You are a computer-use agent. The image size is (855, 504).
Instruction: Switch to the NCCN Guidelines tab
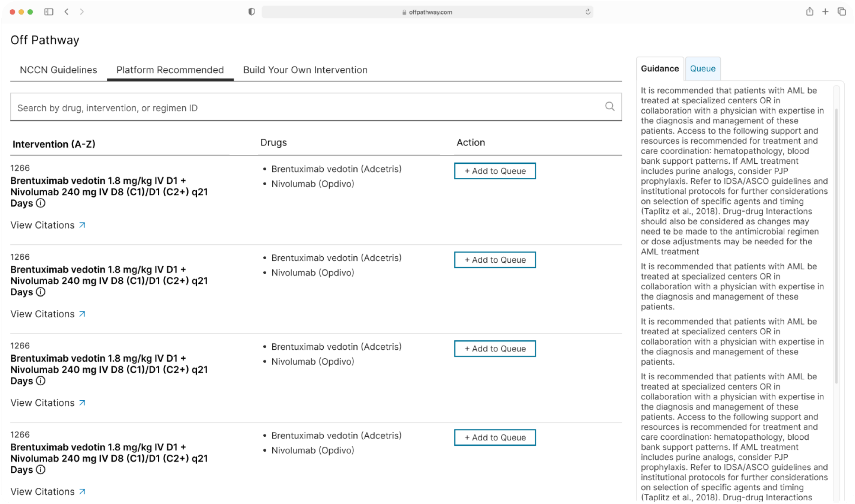coord(58,70)
